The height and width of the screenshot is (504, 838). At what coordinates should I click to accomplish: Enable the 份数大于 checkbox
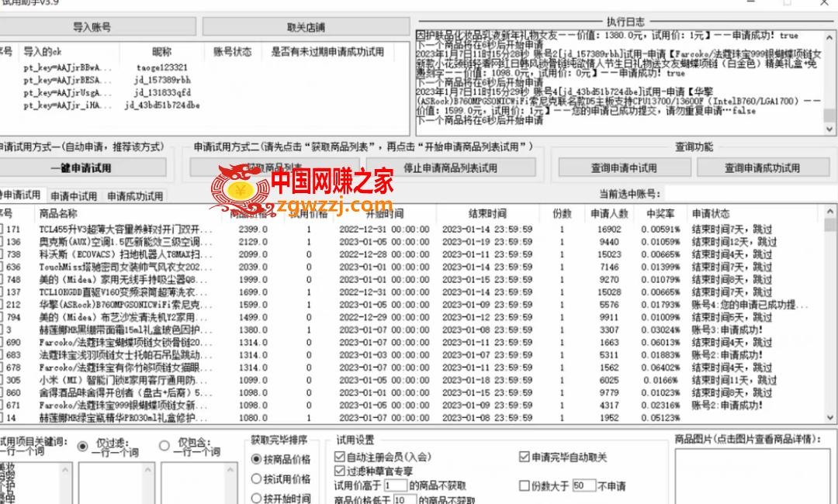(x=525, y=486)
